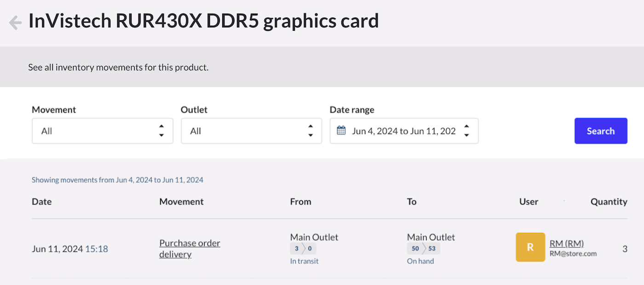Click the calendar icon in Date range

click(341, 131)
